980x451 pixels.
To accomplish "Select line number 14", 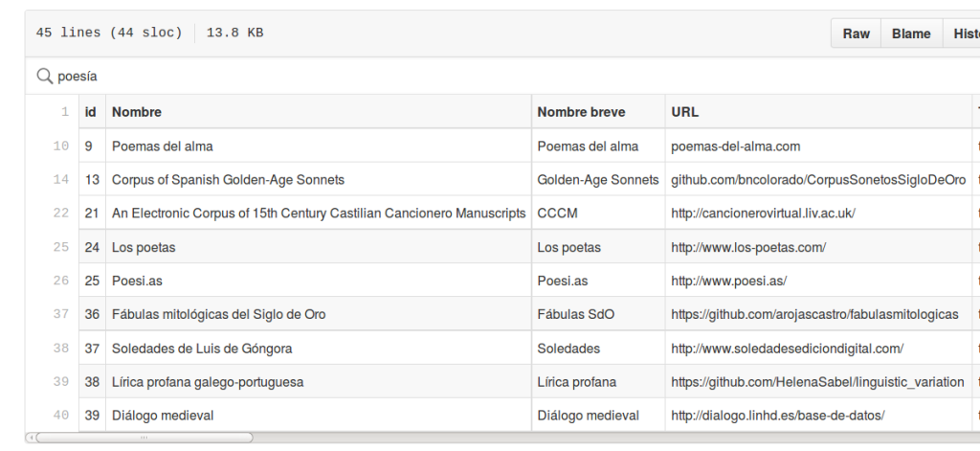I will (61, 179).
